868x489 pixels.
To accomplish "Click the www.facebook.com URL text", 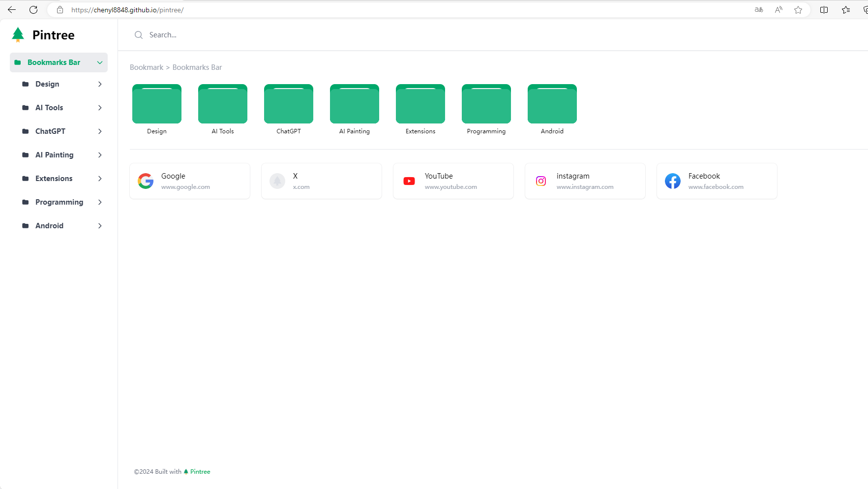I will click(716, 187).
